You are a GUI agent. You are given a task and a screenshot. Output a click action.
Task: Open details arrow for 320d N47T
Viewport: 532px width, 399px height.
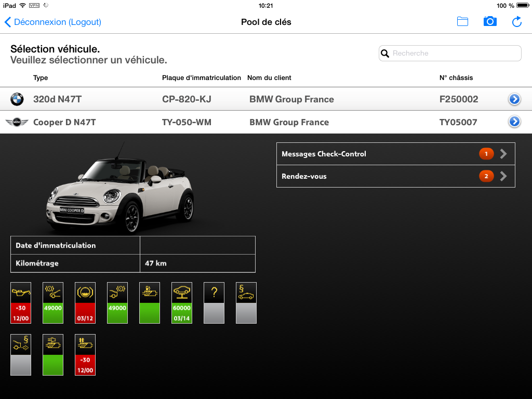514,99
